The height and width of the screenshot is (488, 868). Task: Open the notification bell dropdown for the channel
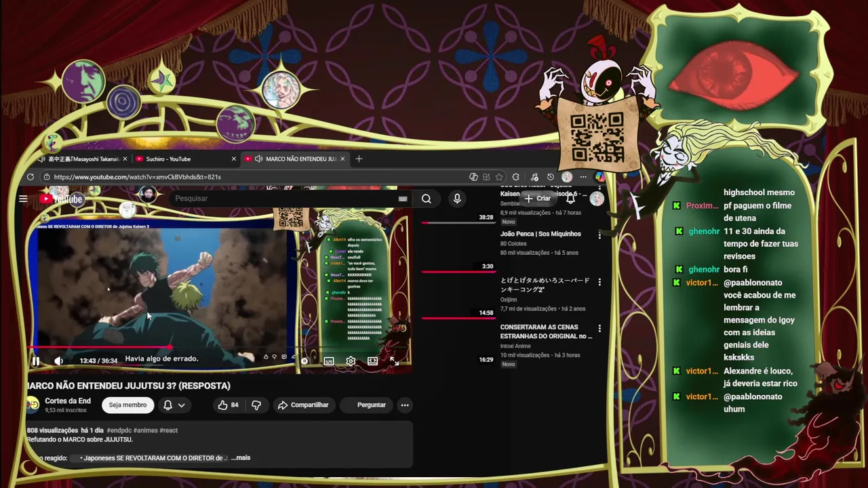[174, 405]
